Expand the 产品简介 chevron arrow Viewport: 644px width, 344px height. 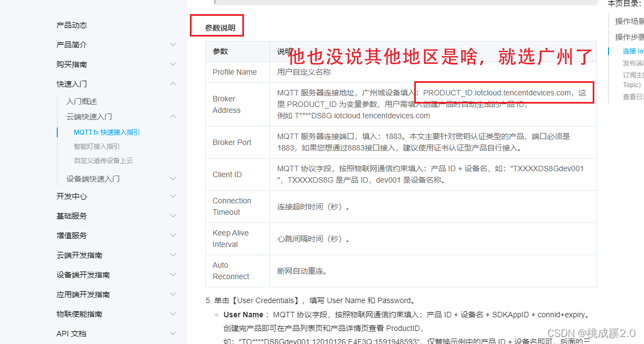(x=173, y=45)
